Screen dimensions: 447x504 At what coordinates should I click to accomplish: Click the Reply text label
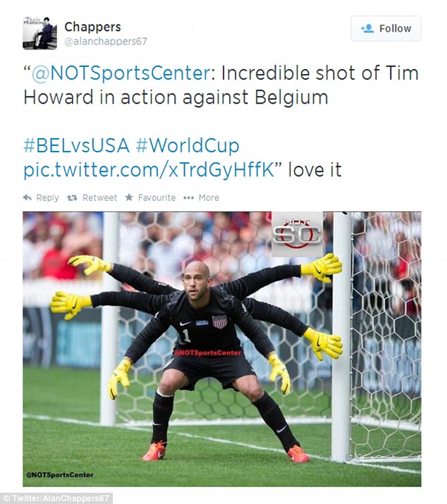pos(47,197)
